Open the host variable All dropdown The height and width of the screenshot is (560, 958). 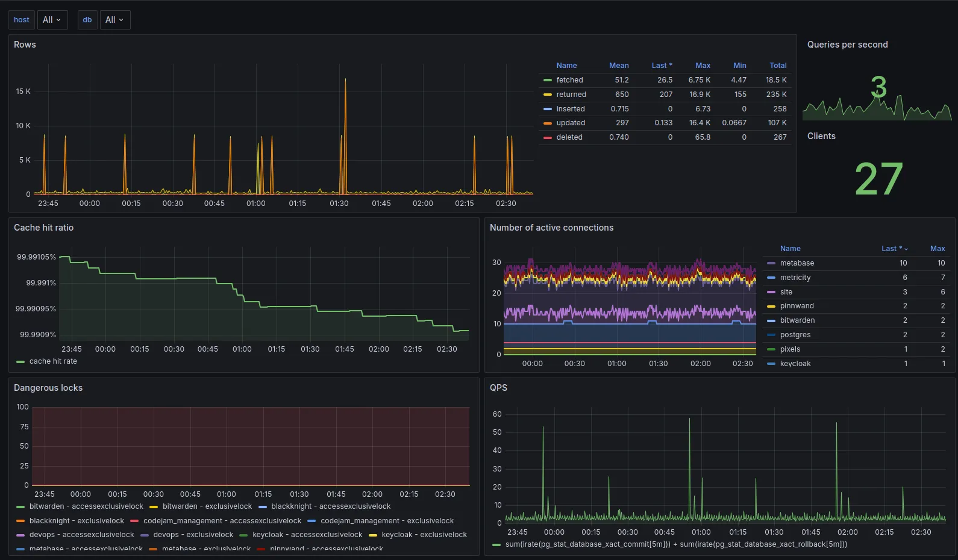click(52, 20)
